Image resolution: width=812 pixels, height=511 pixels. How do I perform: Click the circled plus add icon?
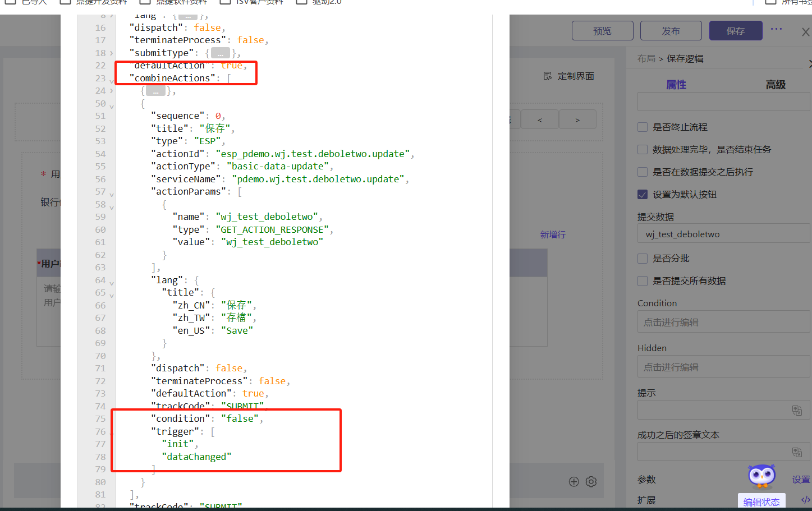574,481
